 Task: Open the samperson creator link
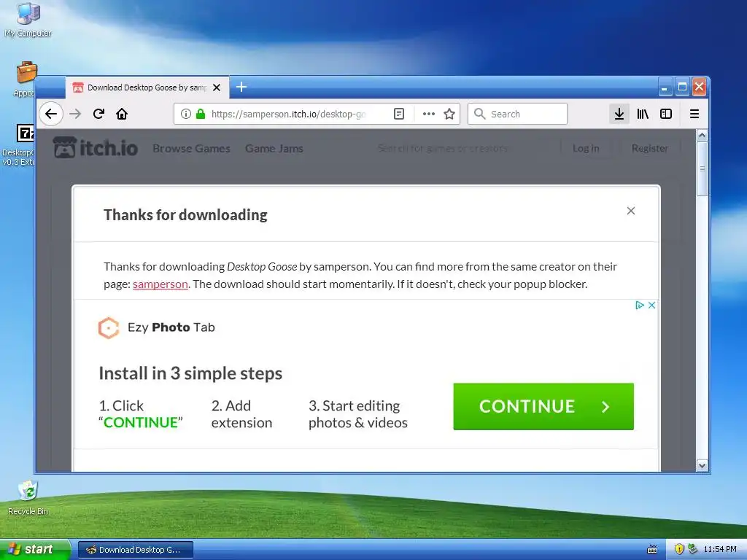[160, 284]
